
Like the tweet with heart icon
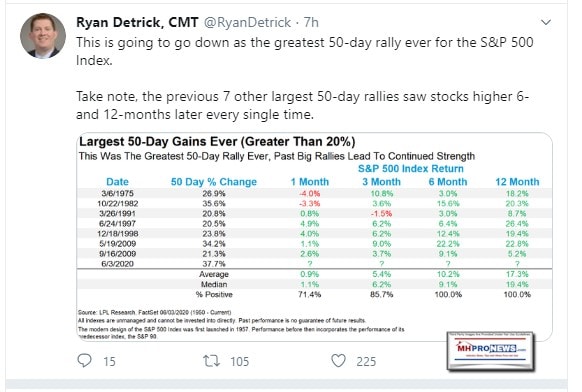click(338, 361)
